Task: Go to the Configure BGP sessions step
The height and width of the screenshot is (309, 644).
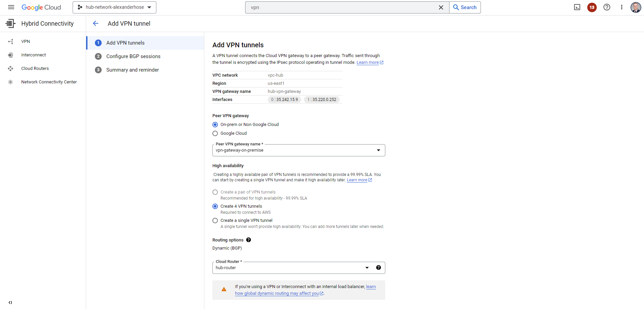Action: coord(133,56)
